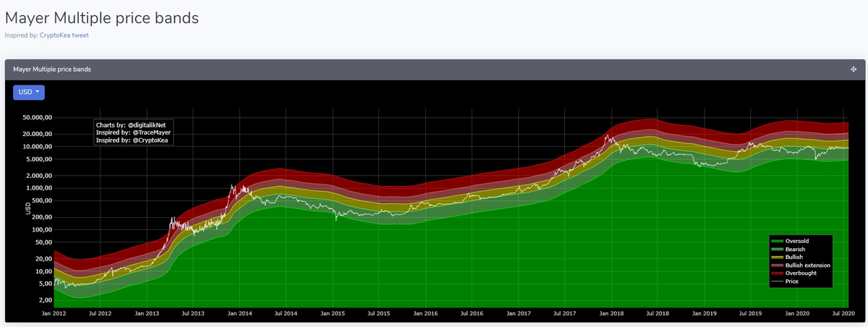Click the 2.000,00 y-axis label
The image size is (868, 327).
click(38, 176)
